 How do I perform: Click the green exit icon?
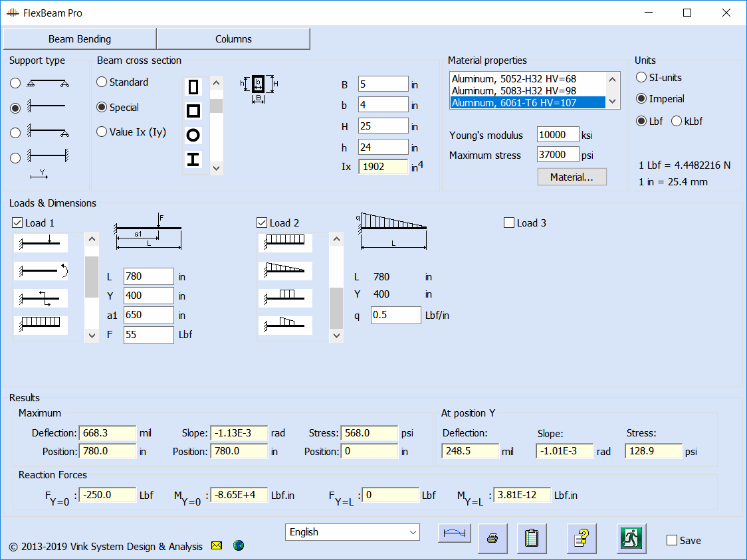632,538
